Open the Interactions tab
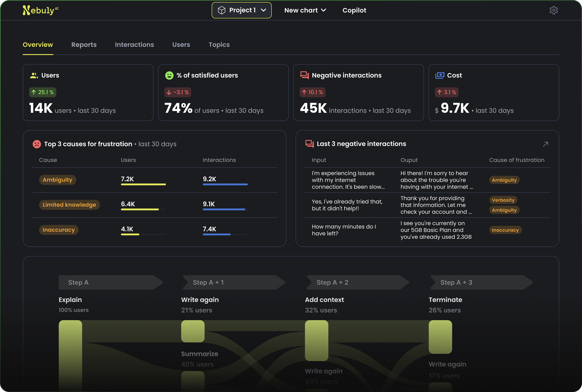The image size is (582, 392). click(x=134, y=45)
